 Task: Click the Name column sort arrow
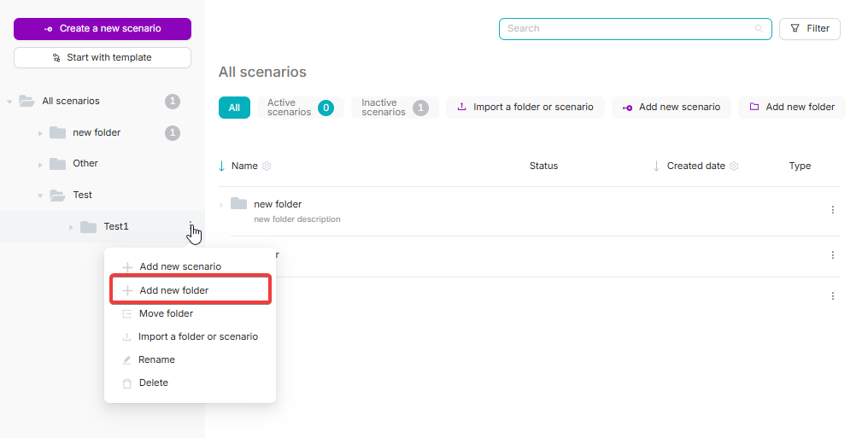coord(222,166)
